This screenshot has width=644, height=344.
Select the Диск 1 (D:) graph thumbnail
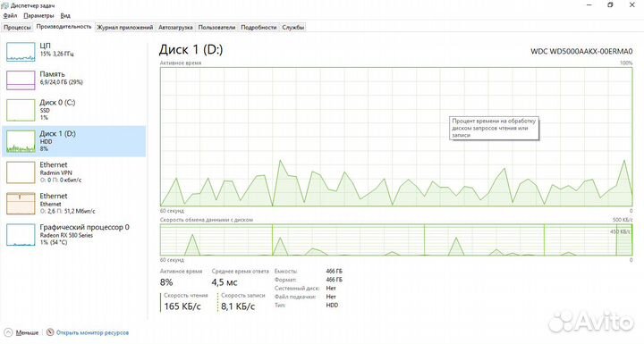coord(21,141)
